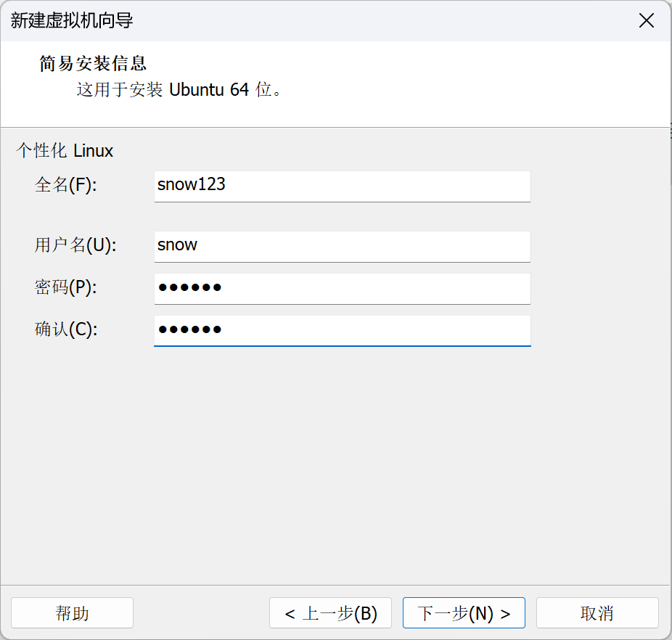Select the 密码(P) password field
Viewport: 672px width, 640px height.
(x=342, y=289)
